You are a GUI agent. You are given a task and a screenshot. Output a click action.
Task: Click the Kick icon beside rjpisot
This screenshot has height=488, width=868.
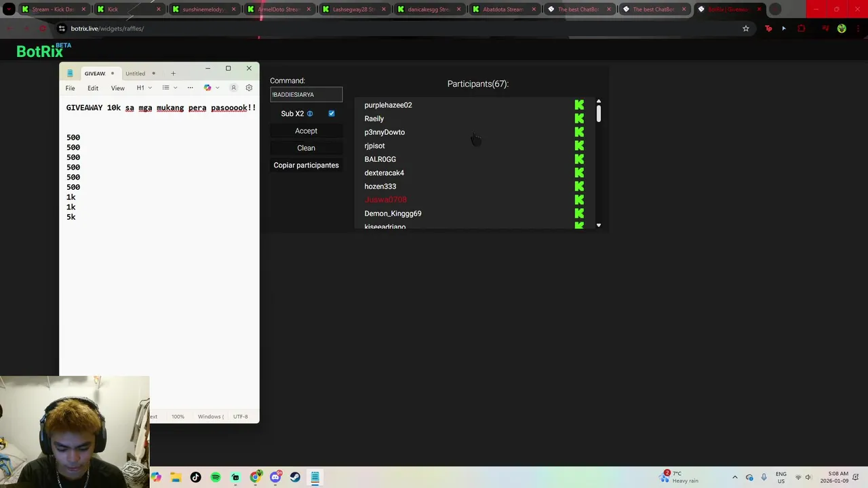[x=579, y=146]
